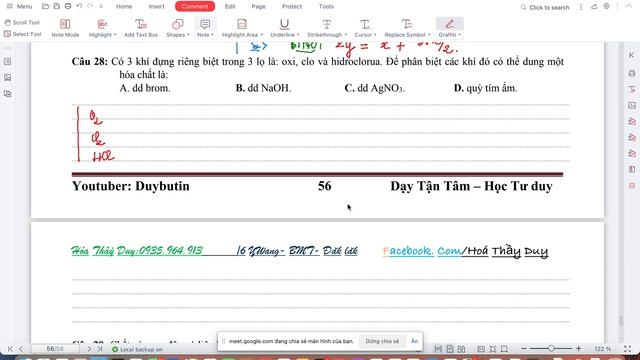The width and height of the screenshot is (640, 360).
Task: Open the more options vertical dots
Action: tap(581, 7)
